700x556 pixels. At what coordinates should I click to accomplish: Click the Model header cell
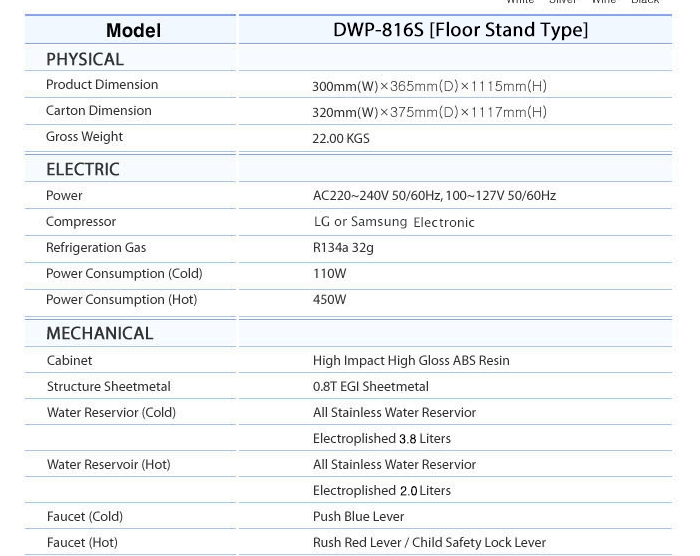pos(133,31)
